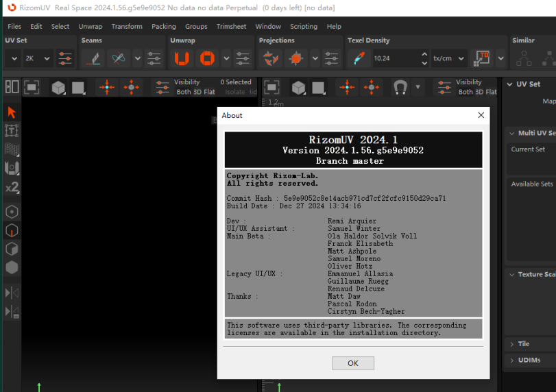Click the Optimize unwrap icon
Viewport: 556px width, 392px height.
click(x=207, y=58)
